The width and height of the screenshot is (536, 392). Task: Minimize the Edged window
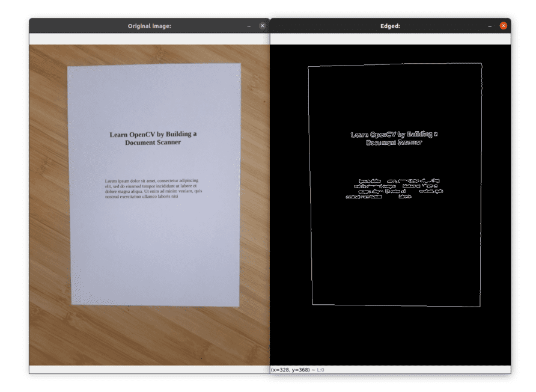tap(490, 26)
